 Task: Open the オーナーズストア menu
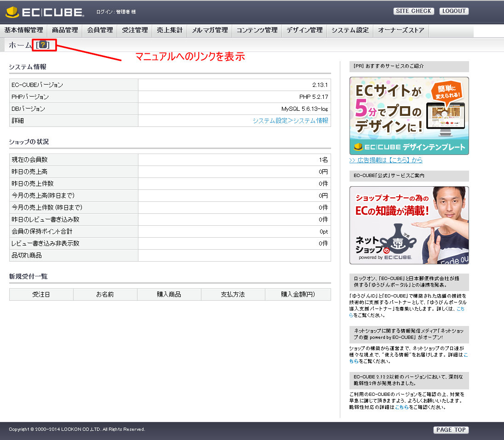tap(401, 30)
